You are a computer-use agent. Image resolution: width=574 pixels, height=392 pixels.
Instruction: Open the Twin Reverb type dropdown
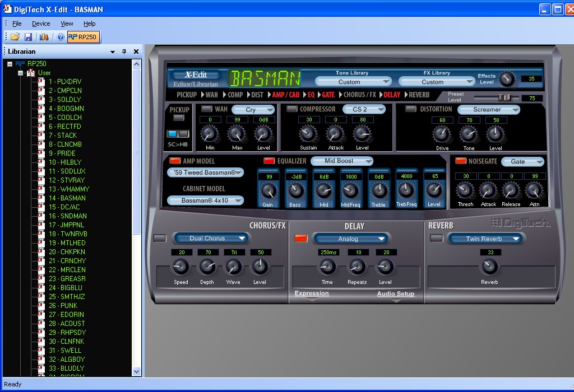coord(486,239)
